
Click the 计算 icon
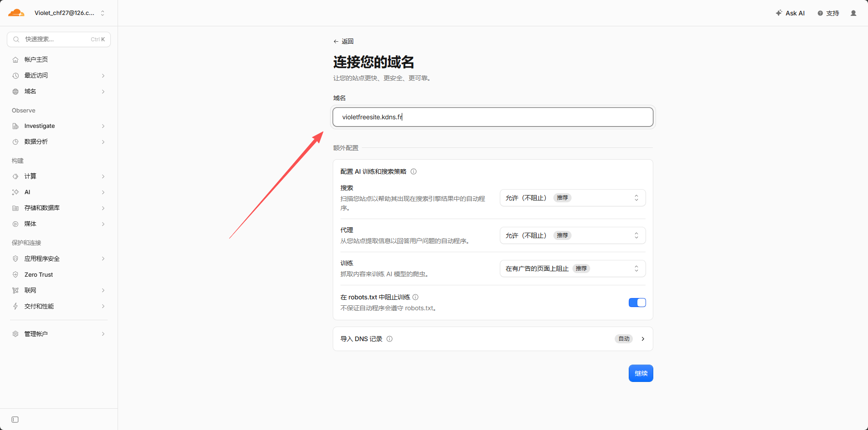[x=15, y=176]
